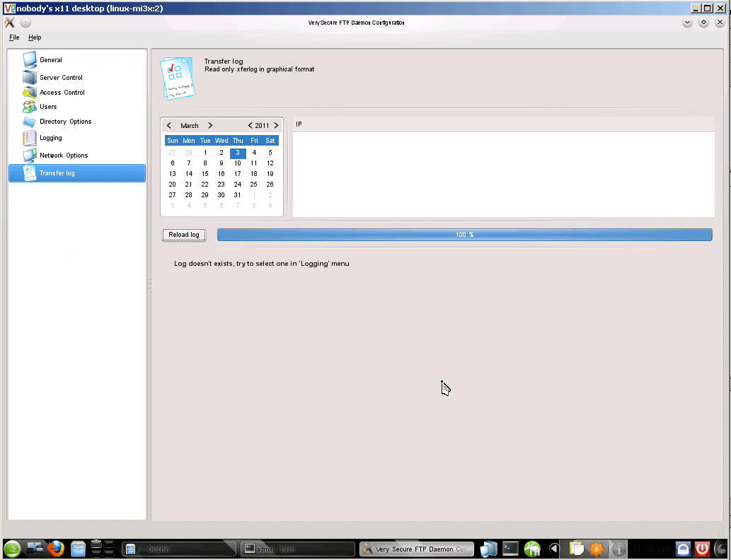Open the March month selector

(x=189, y=125)
